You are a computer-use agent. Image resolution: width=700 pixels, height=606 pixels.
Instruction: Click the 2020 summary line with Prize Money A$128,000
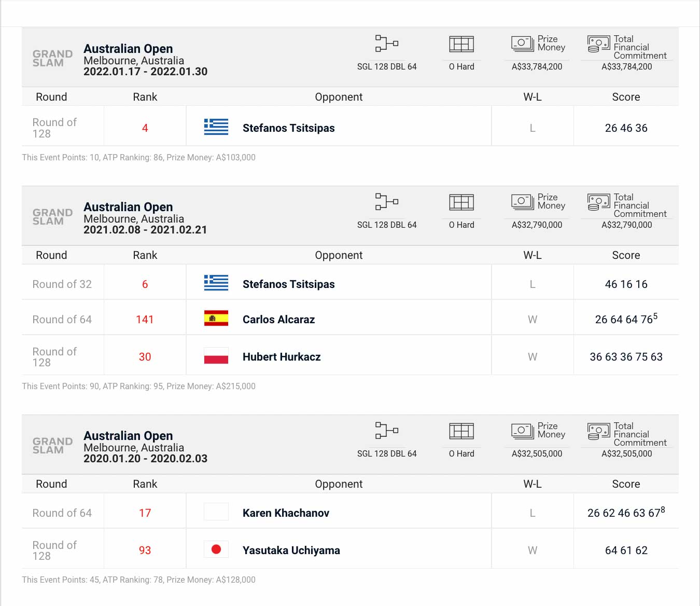139,580
